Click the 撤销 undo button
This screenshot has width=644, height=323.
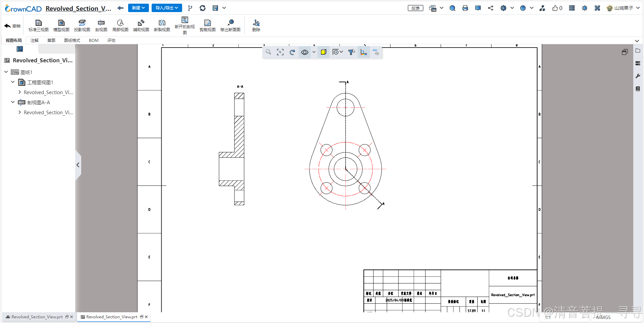click(x=12, y=26)
